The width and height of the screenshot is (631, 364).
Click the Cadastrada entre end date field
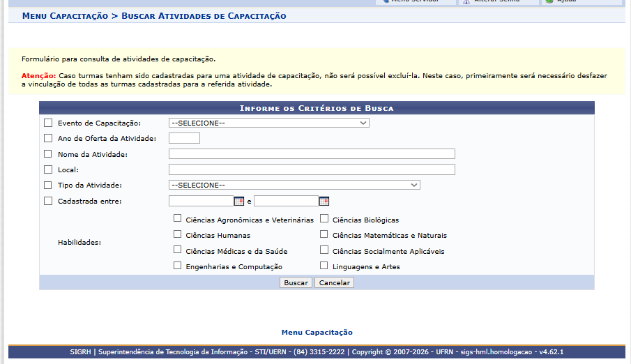[x=286, y=201]
